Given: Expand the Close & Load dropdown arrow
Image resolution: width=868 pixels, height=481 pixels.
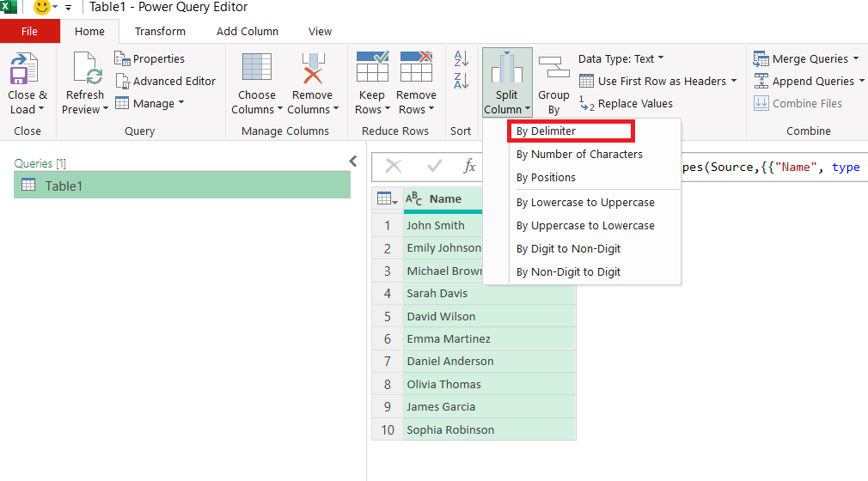Looking at the screenshot, I should click(41, 109).
